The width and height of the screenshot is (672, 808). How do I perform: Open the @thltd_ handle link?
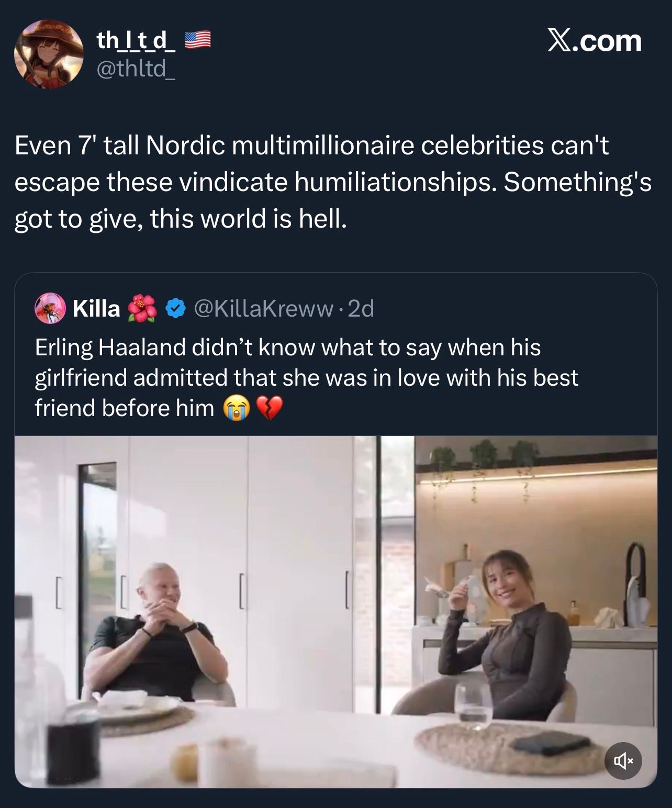pyautogui.click(x=136, y=68)
